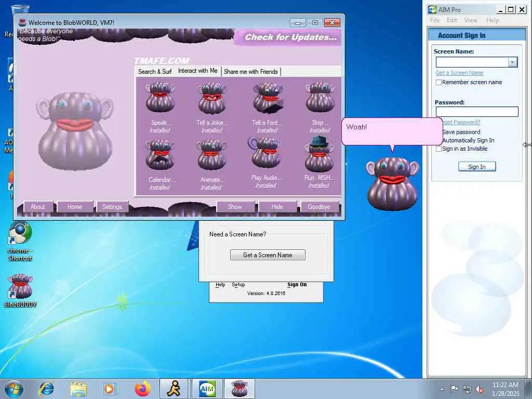
Task: Click Sign On in AIM window
Action: click(297, 285)
